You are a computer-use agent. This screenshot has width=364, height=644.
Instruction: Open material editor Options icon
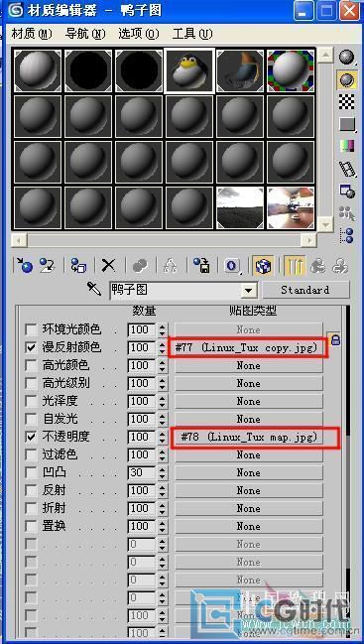point(346,191)
